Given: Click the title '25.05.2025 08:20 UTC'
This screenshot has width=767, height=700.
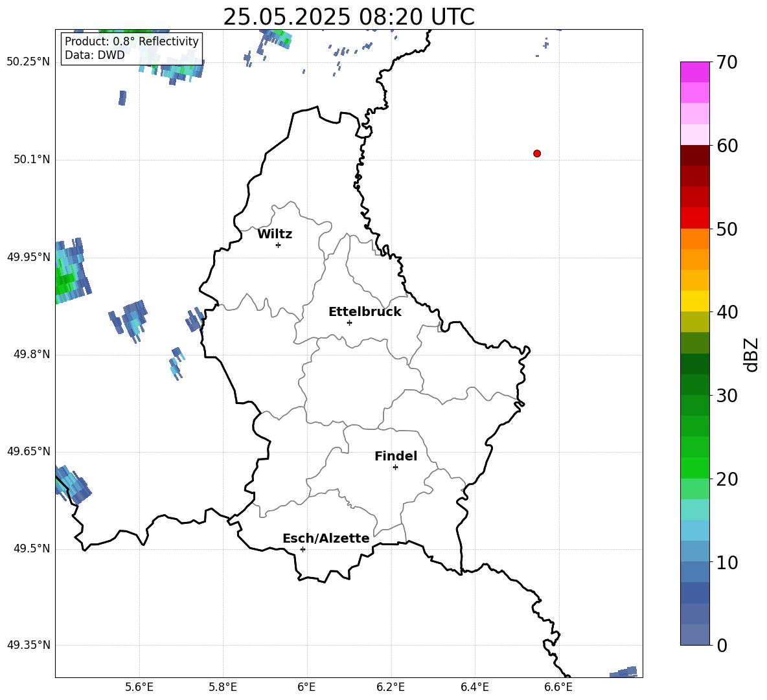Looking at the screenshot, I should click(x=349, y=17).
